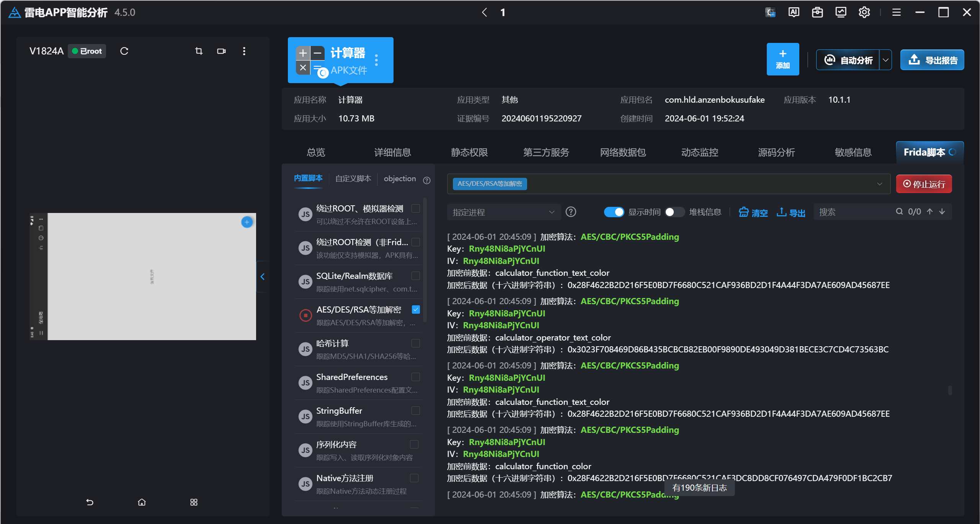Uncheck the AES/DES/RSA等加解密 script checkbox
Viewport: 980px width, 524px height.
(x=415, y=309)
